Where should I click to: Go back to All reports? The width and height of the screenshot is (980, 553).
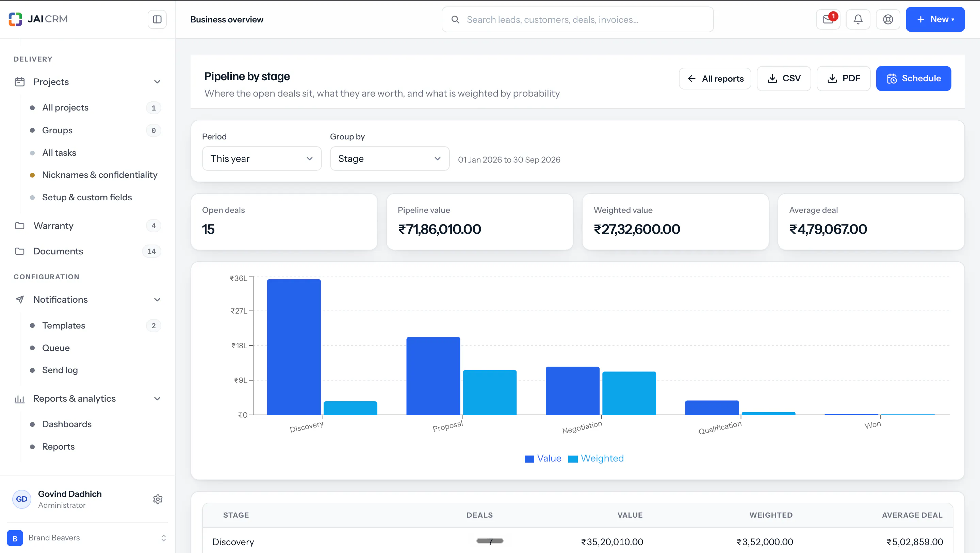pos(715,79)
